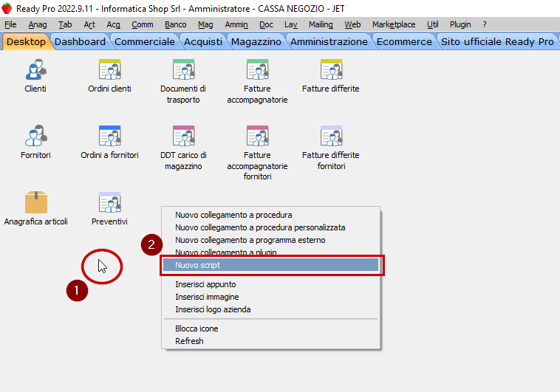Open the Anagrafica articoli box icon
The height and width of the screenshot is (392, 560).
36,202
